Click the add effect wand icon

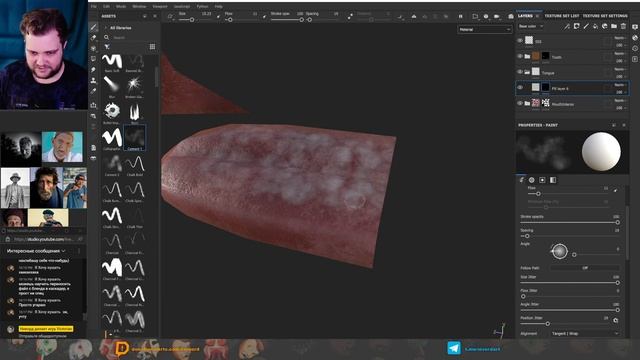567,27
